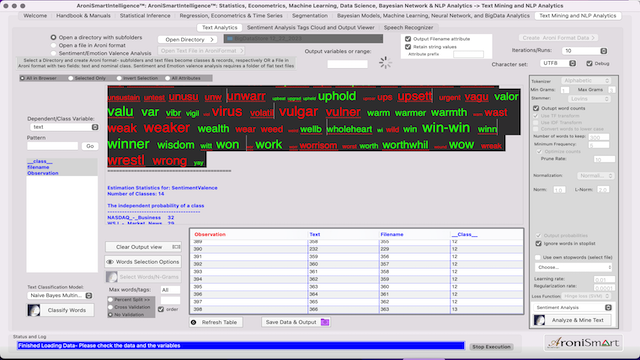This screenshot has width=640, height=360.
Task: Toggle the order checkbox
Action: coord(161,309)
